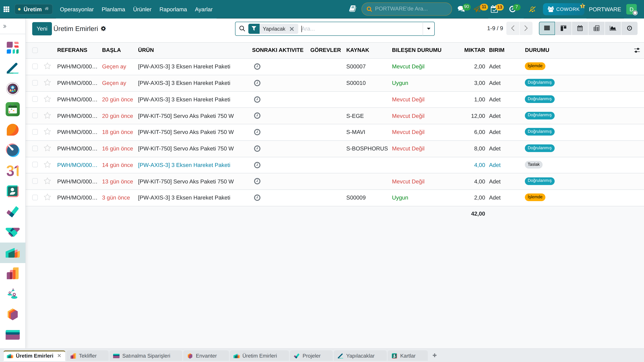Open the Raporlama menu
The image size is (644, 362).
173,9
